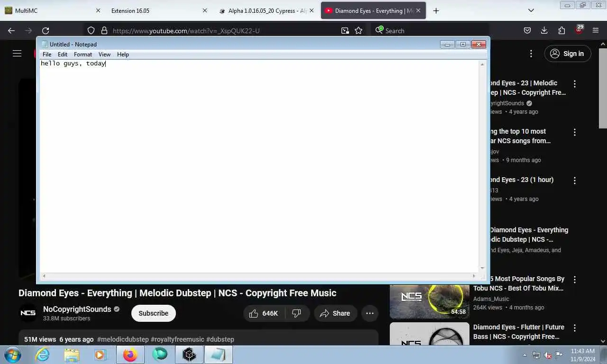Open the #melodicdubstep hashtag link

pos(123,339)
